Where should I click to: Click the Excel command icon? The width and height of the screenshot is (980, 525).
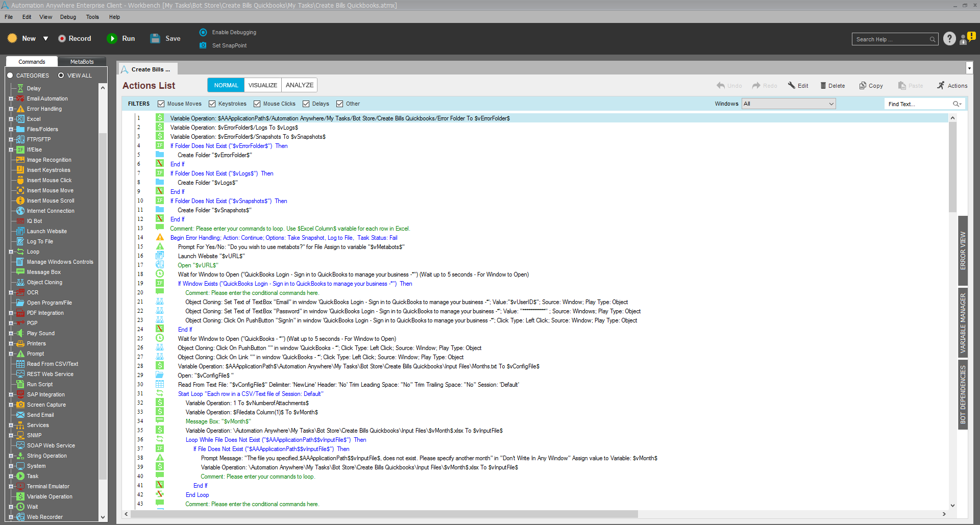20,119
